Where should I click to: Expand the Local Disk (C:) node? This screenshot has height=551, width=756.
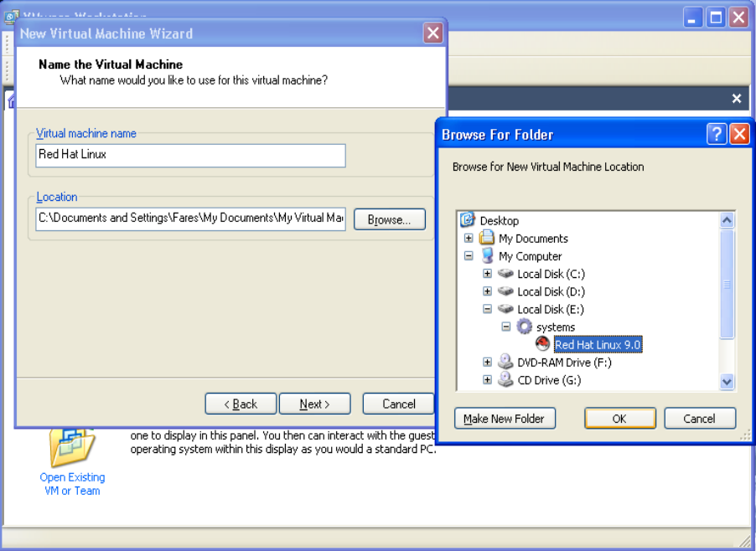pos(487,274)
